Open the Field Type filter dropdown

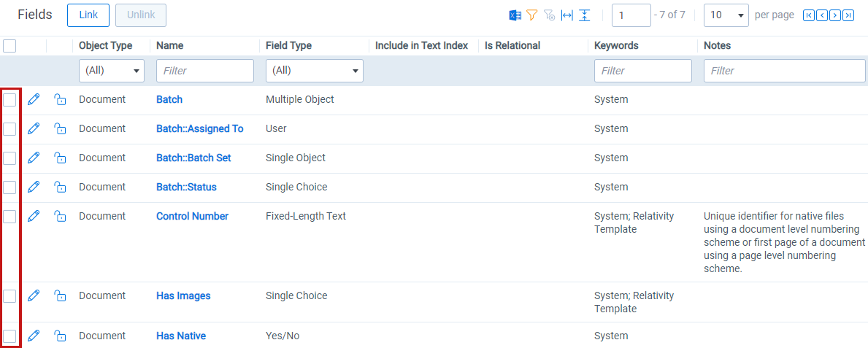315,71
